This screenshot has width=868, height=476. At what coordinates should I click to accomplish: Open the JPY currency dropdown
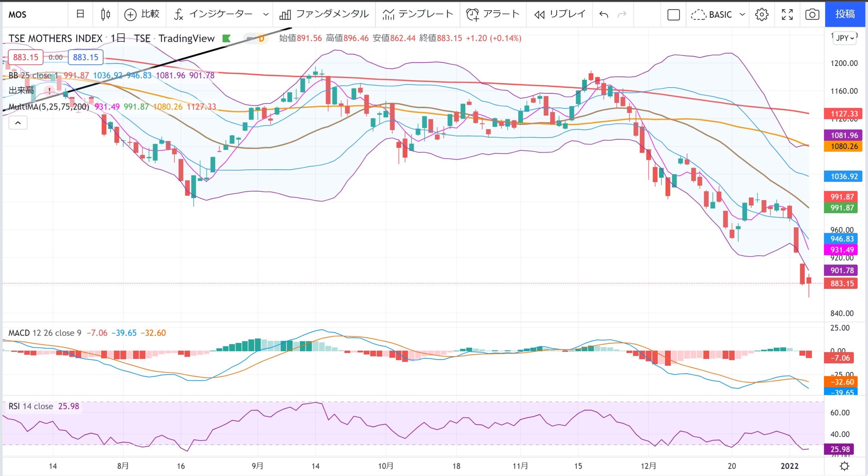click(x=845, y=38)
